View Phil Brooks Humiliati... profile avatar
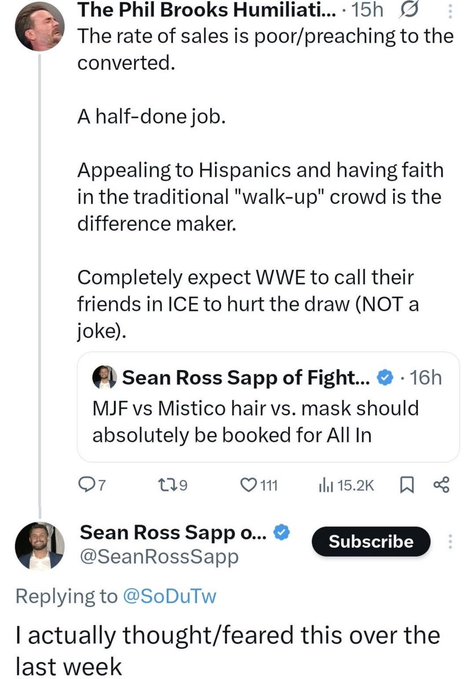 point(39,27)
